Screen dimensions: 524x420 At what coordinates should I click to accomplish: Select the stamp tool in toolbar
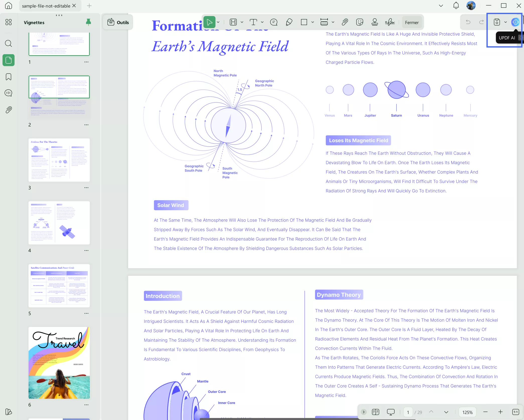point(375,22)
